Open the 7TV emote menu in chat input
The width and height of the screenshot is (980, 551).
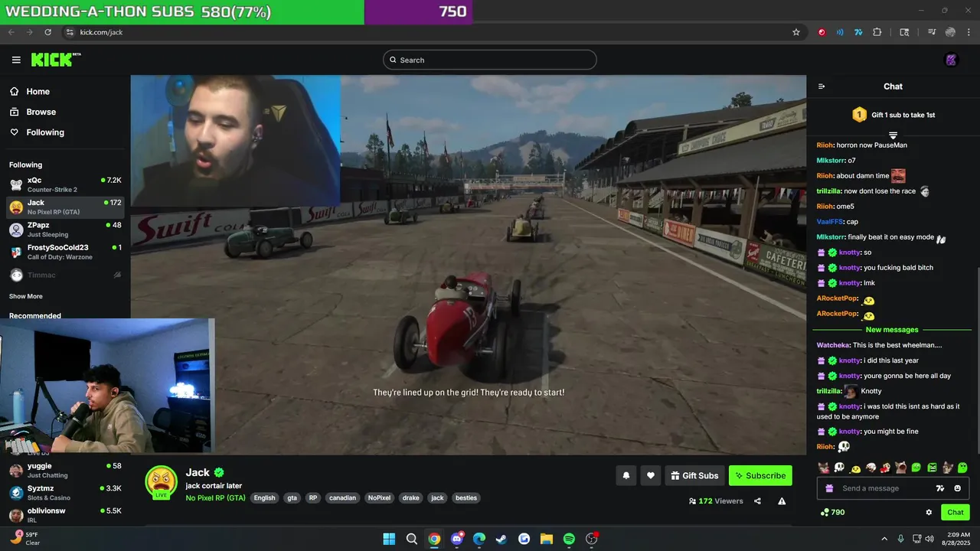940,488
